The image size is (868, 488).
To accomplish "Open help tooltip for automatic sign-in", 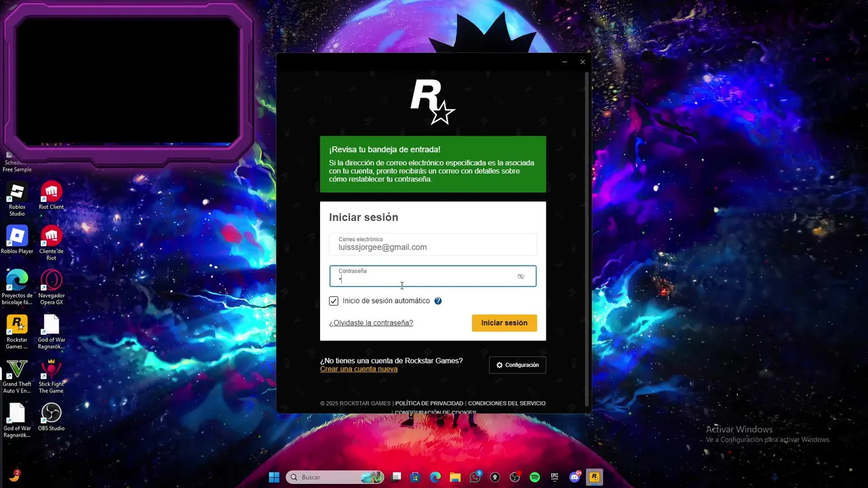I will tap(438, 301).
